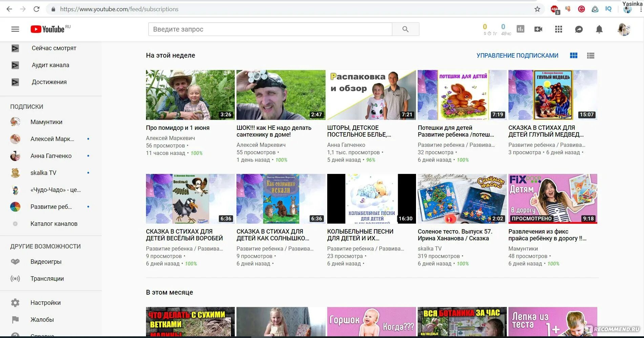Switch to list view layout
This screenshot has height=338, width=644.
pyautogui.click(x=590, y=56)
